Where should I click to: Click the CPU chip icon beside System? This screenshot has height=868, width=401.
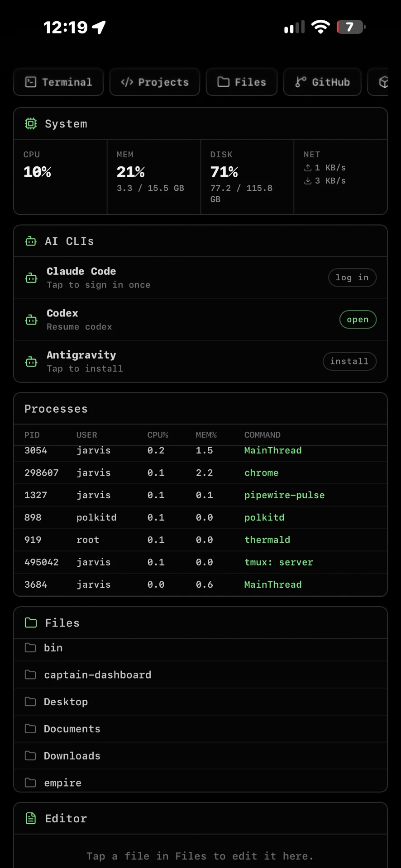(x=31, y=123)
